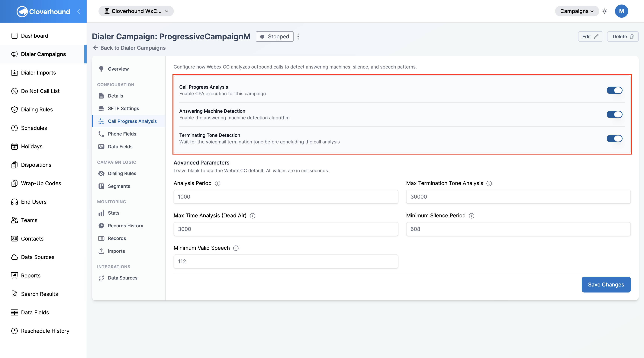Open the user avatar M menu

coord(622,11)
